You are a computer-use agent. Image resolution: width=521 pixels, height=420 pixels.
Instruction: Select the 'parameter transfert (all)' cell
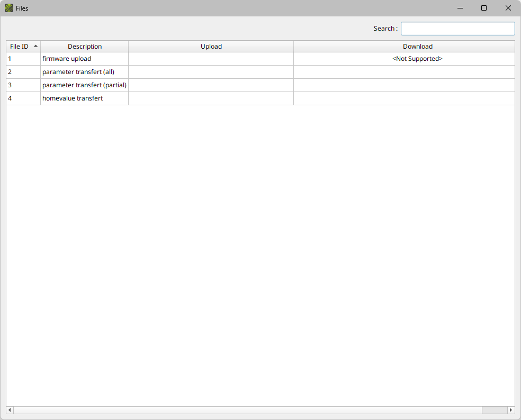coord(84,72)
